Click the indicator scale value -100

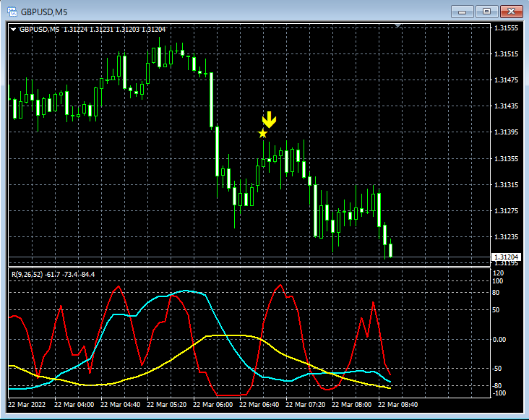[x=499, y=393]
